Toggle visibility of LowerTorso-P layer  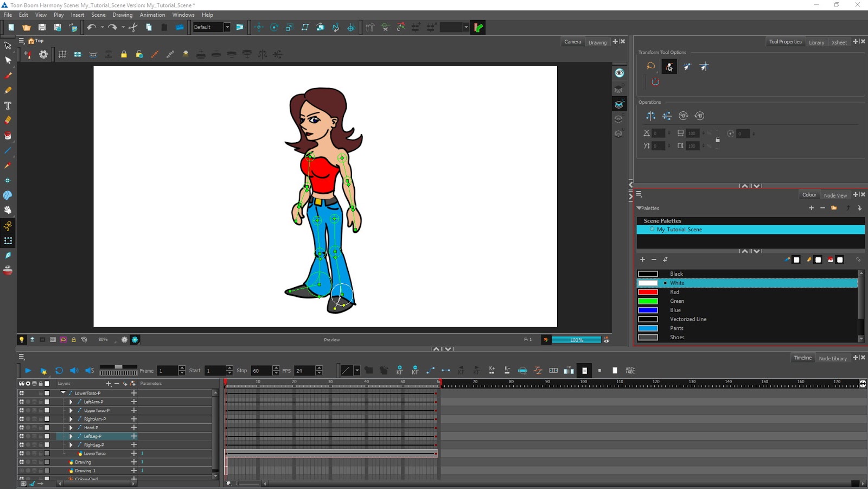[22, 393]
